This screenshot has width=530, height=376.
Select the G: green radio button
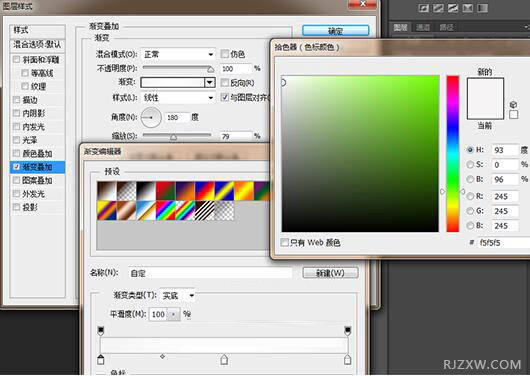(470, 211)
